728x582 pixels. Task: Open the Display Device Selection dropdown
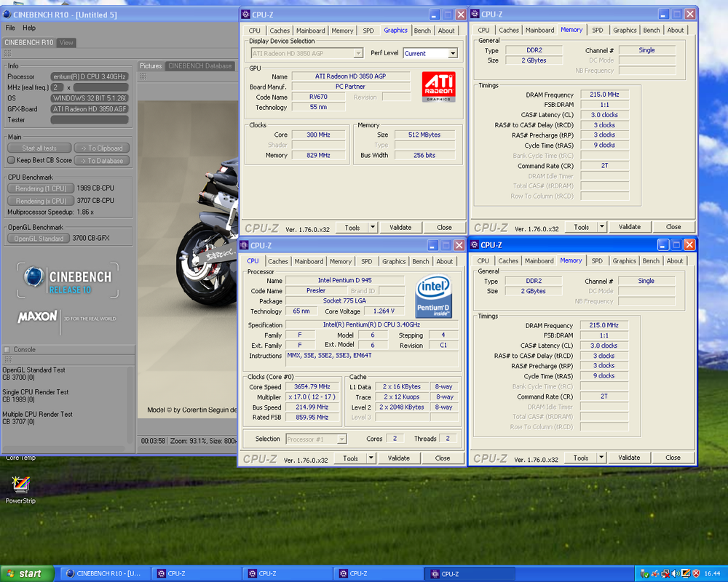pos(358,53)
